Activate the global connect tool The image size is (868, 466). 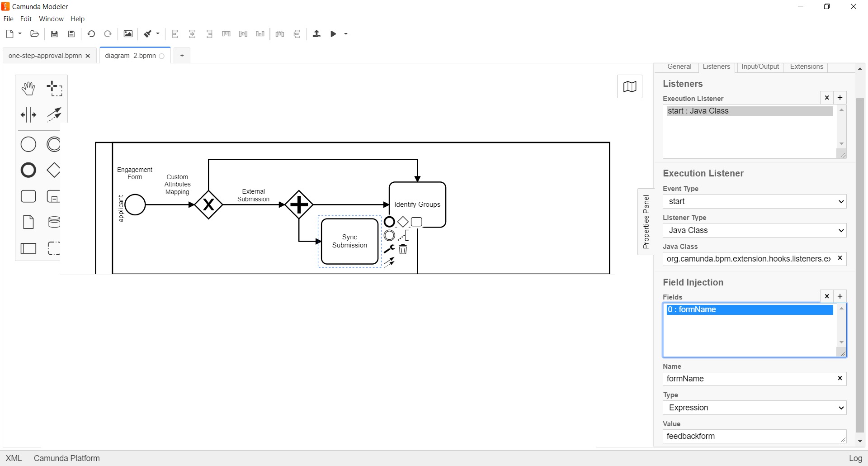pyautogui.click(x=54, y=114)
